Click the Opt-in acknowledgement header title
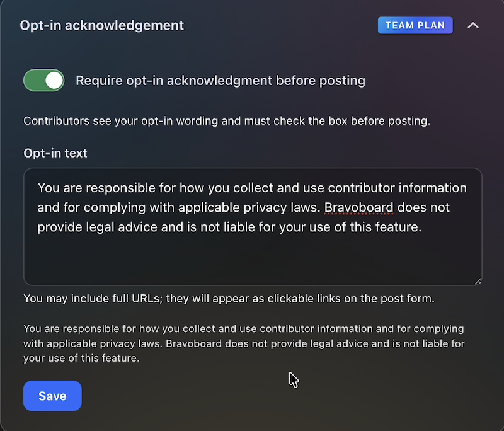This screenshot has width=504, height=431. pos(101,25)
